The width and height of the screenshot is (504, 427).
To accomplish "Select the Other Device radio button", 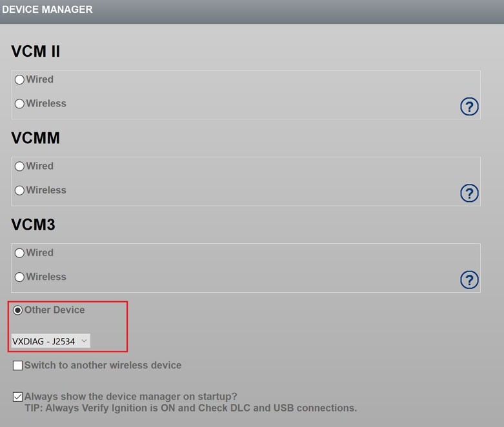I will 17,310.
